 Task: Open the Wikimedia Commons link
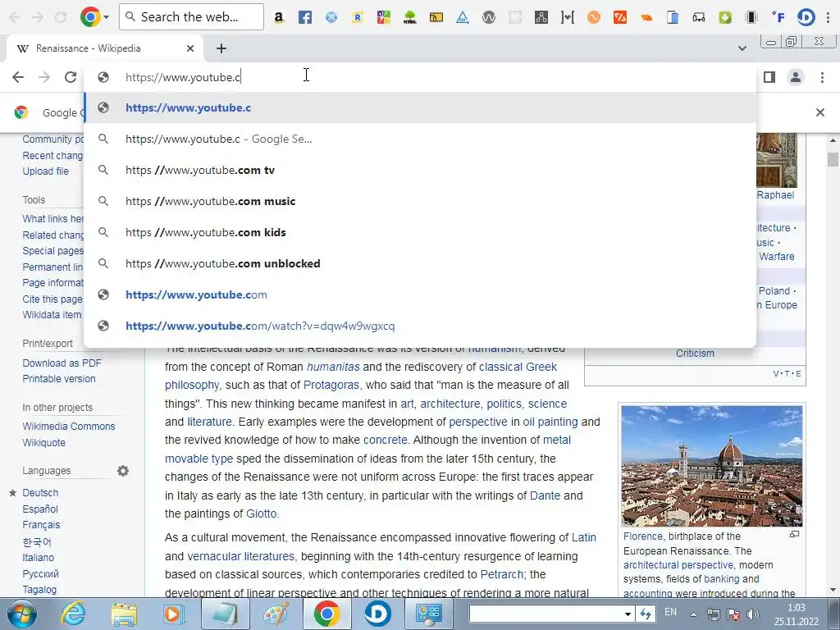69,426
